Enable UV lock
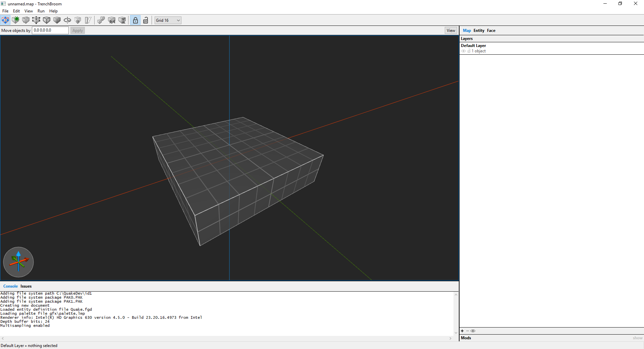Image resolution: width=644 pixels, height=349 pixels. (146, 20)
